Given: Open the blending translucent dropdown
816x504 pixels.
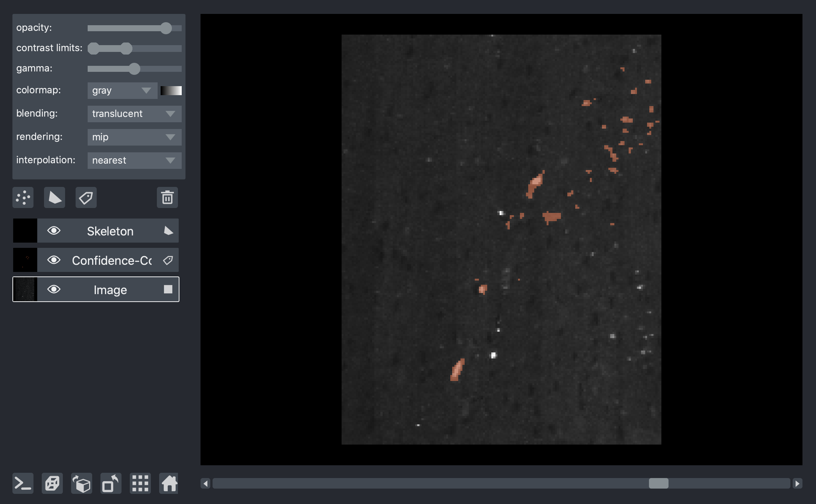Looking at the screenshot, I should (134, 114).
